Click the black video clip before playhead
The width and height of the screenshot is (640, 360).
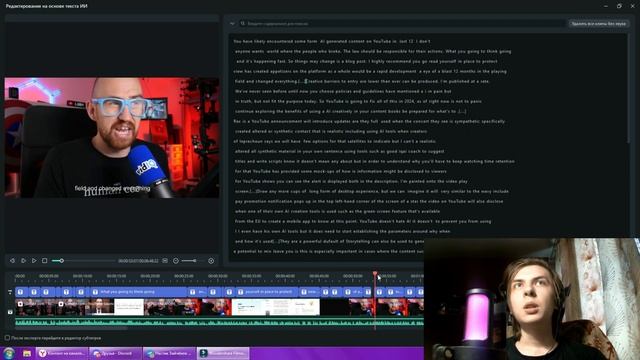[334, 307]
